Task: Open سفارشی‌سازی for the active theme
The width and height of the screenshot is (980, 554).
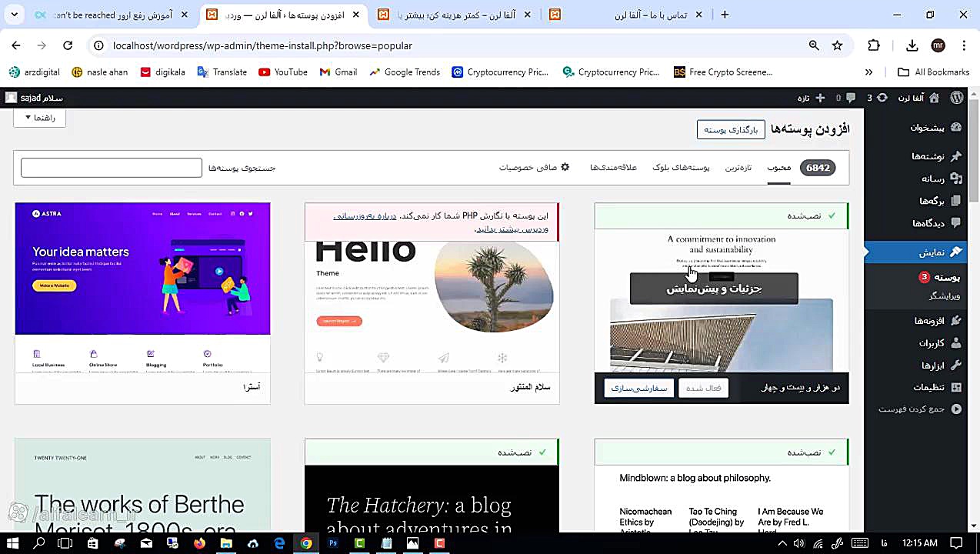Action: [x=639, y=388]
